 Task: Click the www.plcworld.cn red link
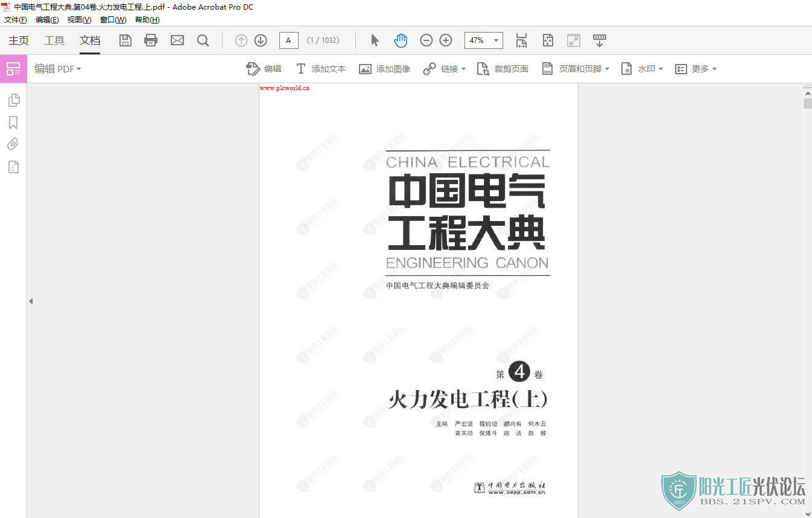[x=284, y=88]
